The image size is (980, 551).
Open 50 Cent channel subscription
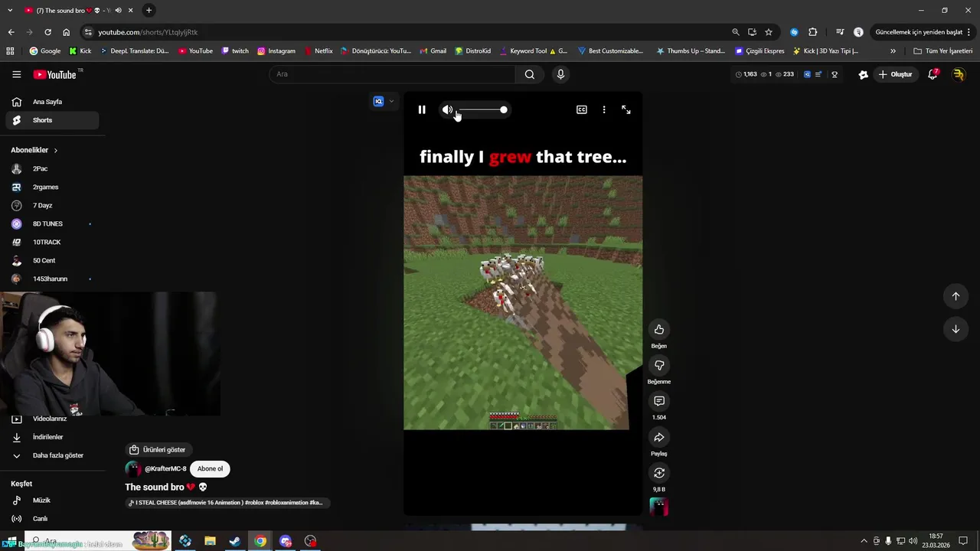pos(52,260)
